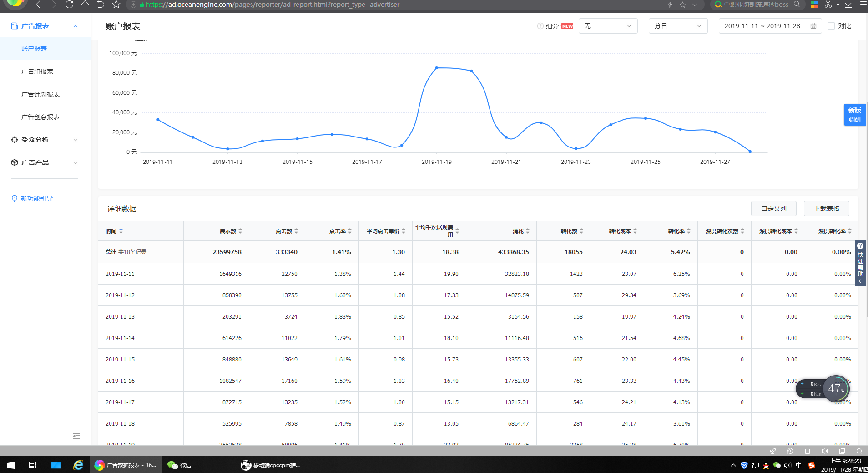The width and height of the screenshot is (868, 473).
Task: Expand the 受众分析 sidebar section
Action: (x=45, y=140)
